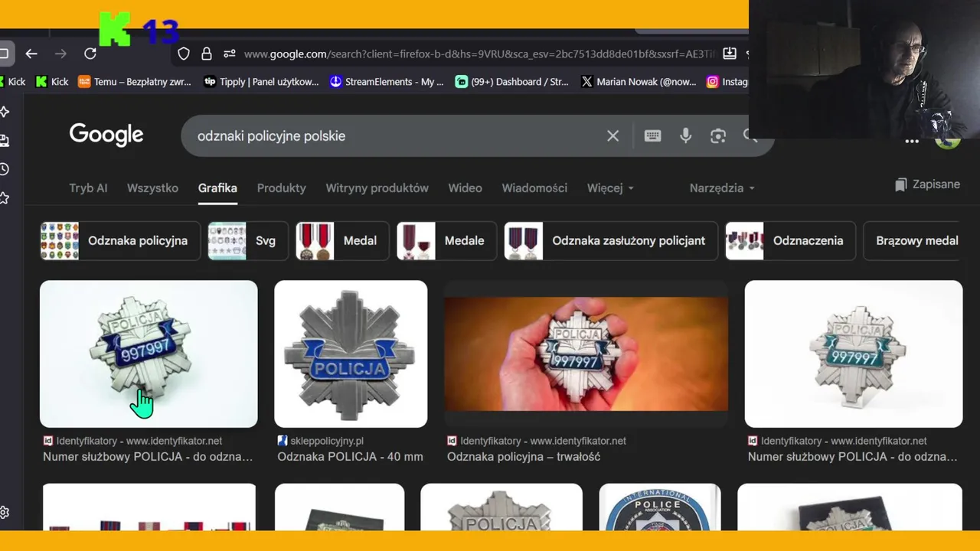The image size is (980, 551).
Task: Open the sklеppolicyjny.pl source link
Action: pyautogui.click(x=320, y=441)
